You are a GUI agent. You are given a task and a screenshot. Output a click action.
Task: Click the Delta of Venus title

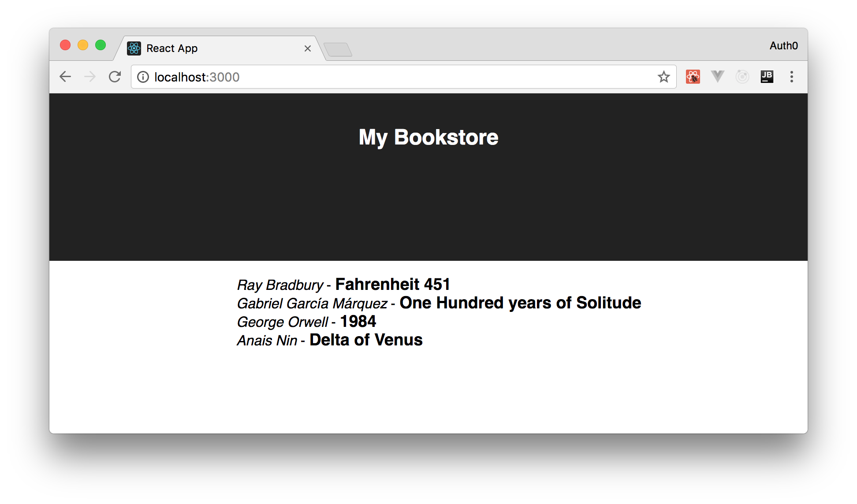366,340
